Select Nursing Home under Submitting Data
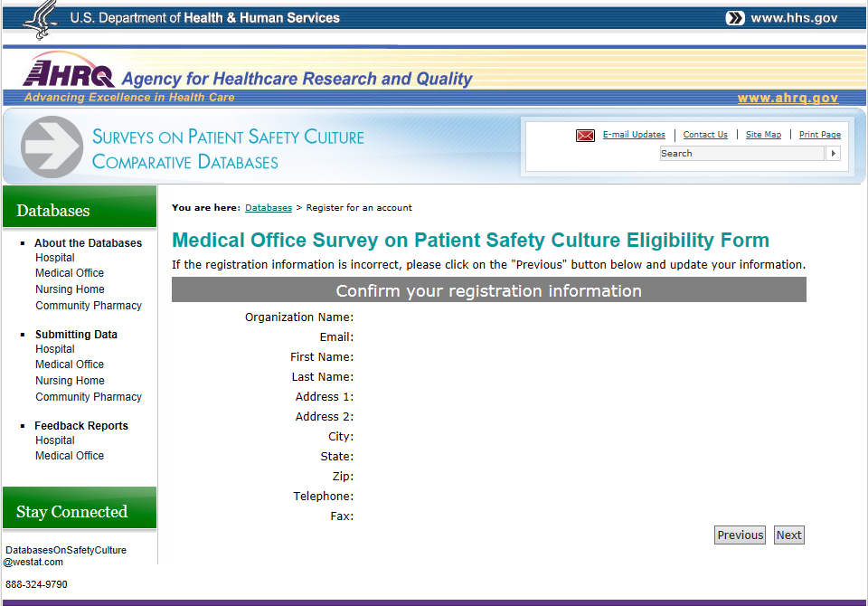 (70, 381)
